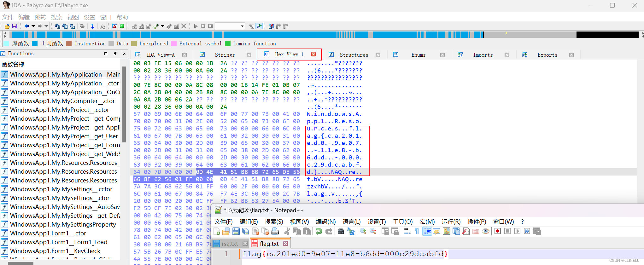This screenshot has width=644, height=265.
Task: Click the Notepad++ open file icon
Action: [226, 231]
